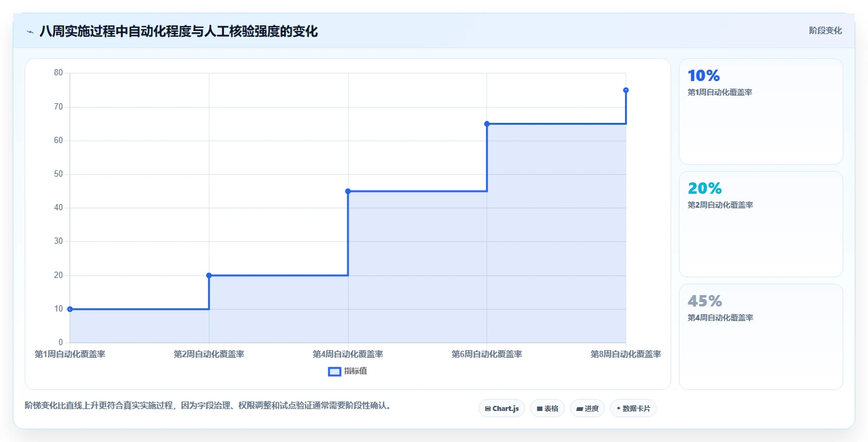Click the 阶段变化 label in the header

(x=825, y=30)
